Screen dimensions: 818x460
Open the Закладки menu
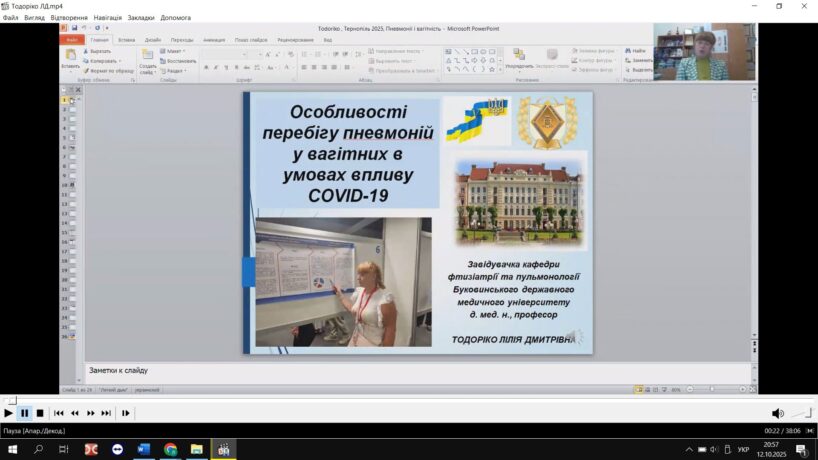141,17
